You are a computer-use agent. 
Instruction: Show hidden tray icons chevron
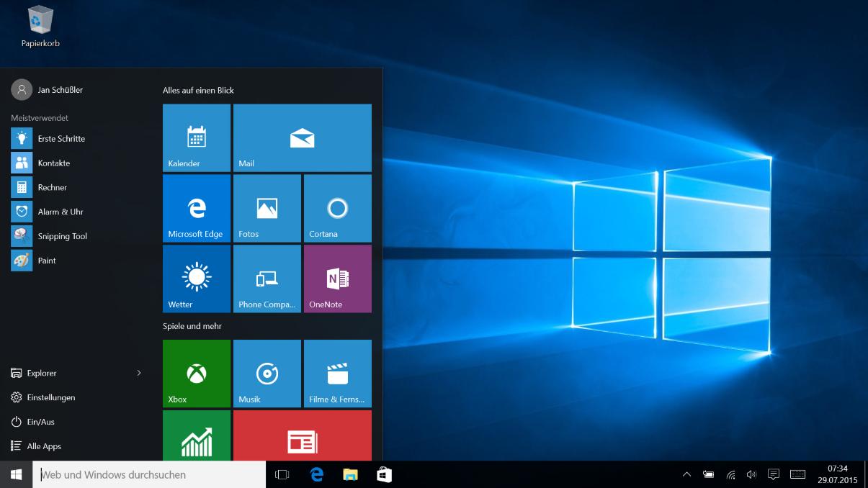686,474
